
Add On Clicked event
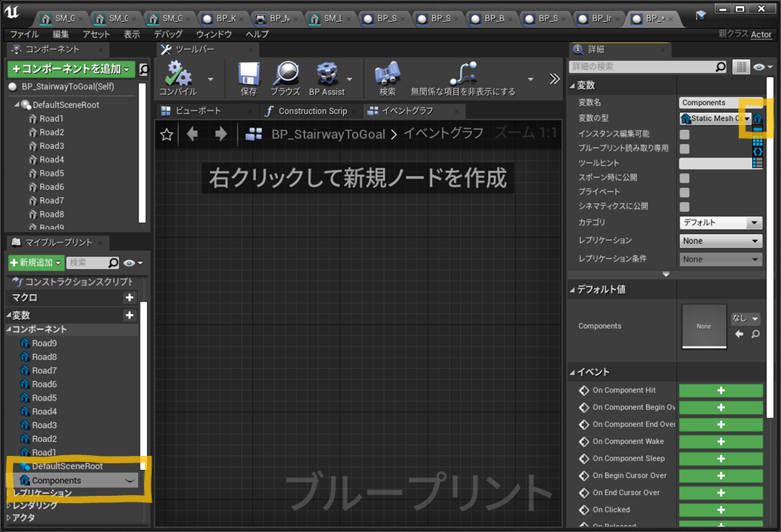click(721, 510)
